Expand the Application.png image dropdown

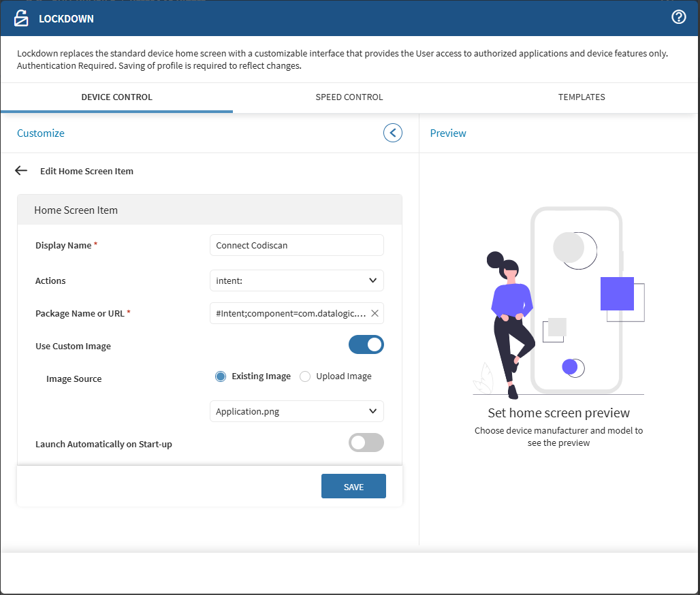[x=297, y=411]
